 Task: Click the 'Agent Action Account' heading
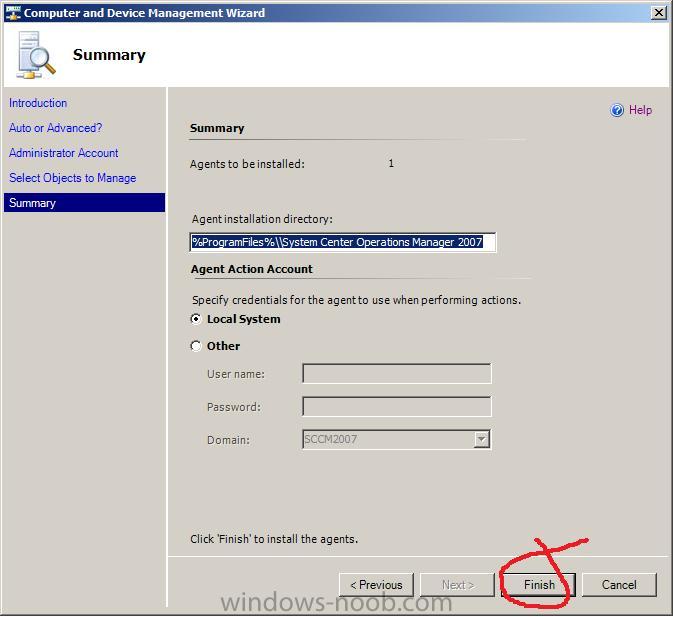point(252,269)
